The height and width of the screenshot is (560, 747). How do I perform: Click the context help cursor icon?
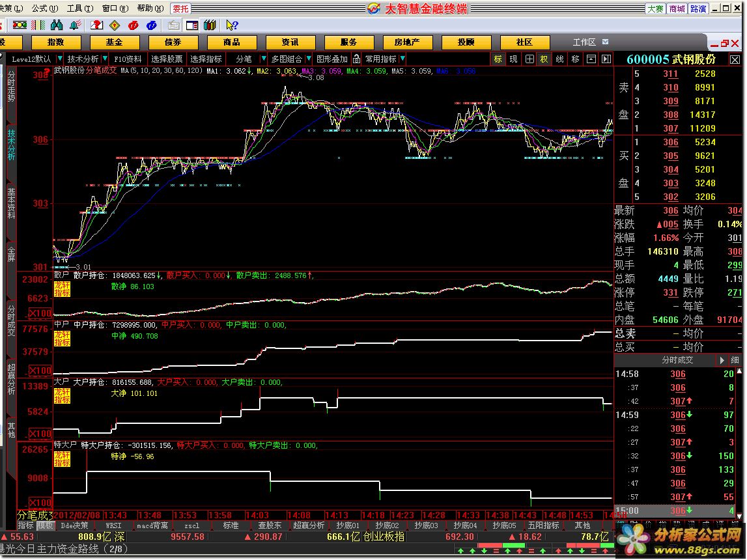[x=232, y=25]
